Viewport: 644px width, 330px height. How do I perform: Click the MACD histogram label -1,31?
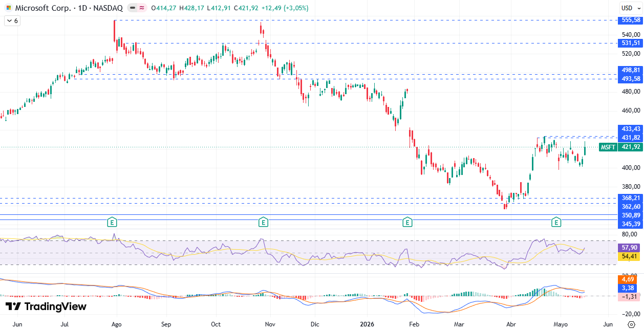(x=628, y=296)
